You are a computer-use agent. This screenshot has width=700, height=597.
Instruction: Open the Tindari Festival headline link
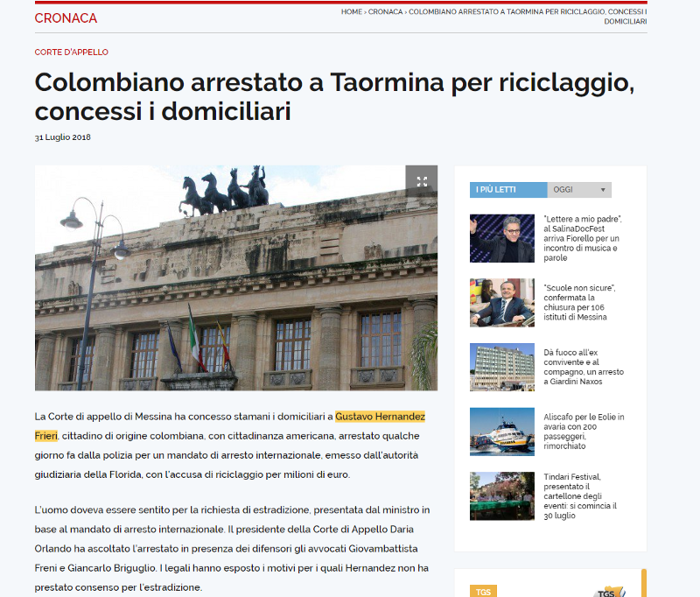coord(583,496)
